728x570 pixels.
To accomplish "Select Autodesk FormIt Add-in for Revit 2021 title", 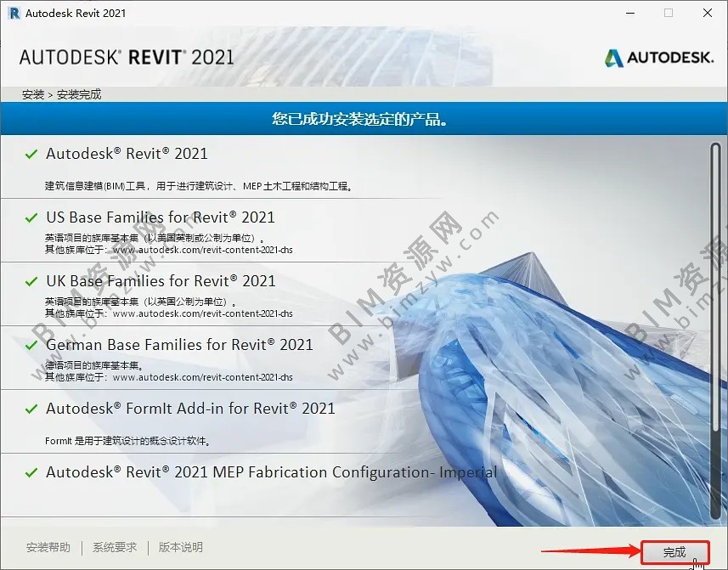I will [x=190, y=409].
